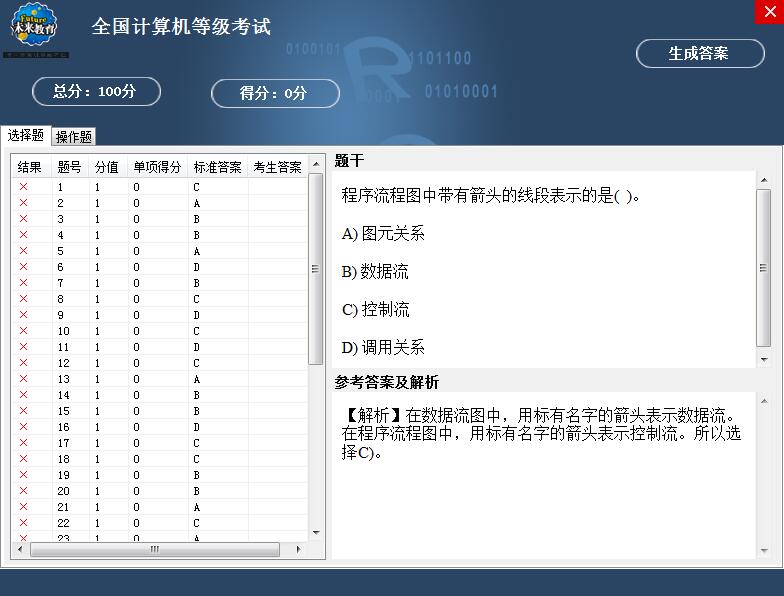Click standard answer D in row 6

tap(196, 267)
